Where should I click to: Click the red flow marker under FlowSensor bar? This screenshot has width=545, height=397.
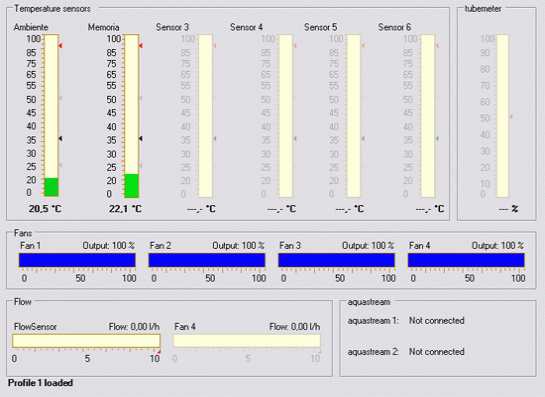click(x=159, y=352)
